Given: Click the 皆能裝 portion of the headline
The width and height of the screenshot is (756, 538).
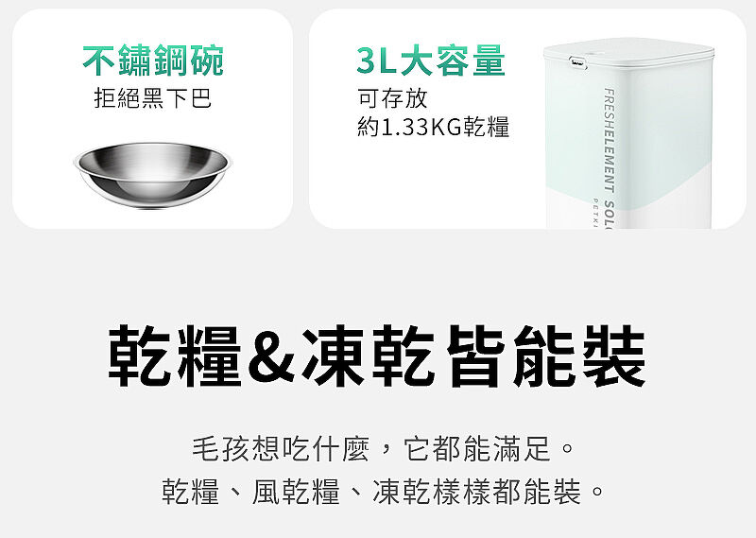Looking at the screenshot, I should 546,356.
